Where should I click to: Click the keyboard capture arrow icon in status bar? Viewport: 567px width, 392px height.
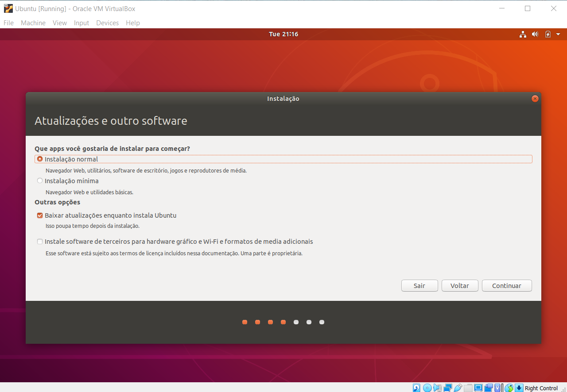pos(519,388)
